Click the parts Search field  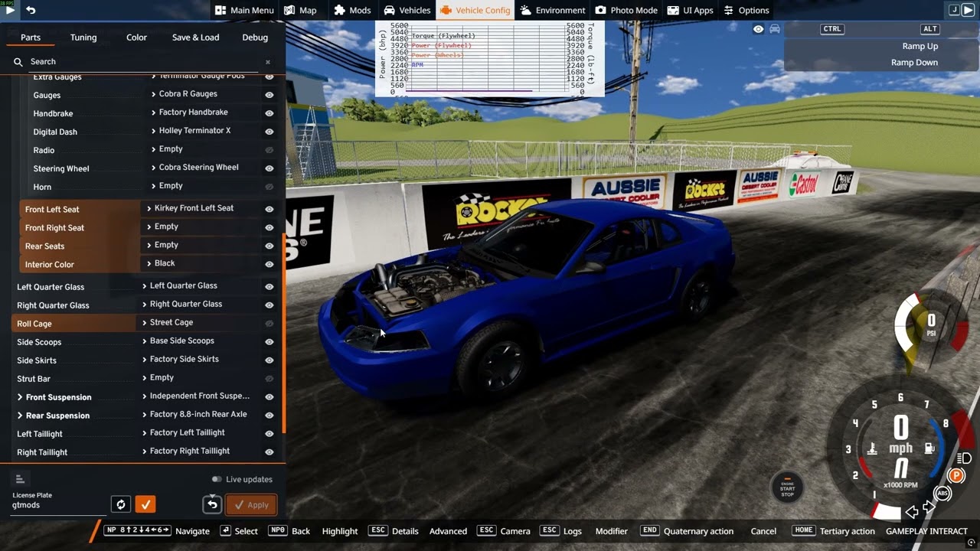(x=145, y=61)
